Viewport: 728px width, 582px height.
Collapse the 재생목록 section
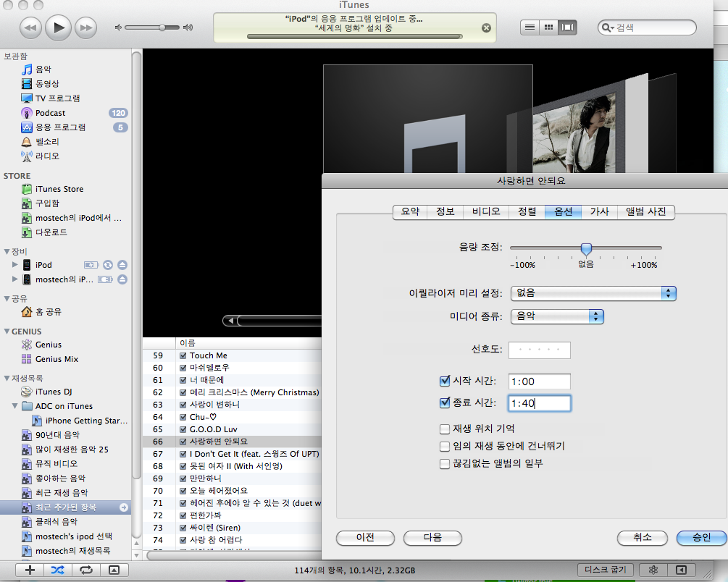(x=7, y=379)
